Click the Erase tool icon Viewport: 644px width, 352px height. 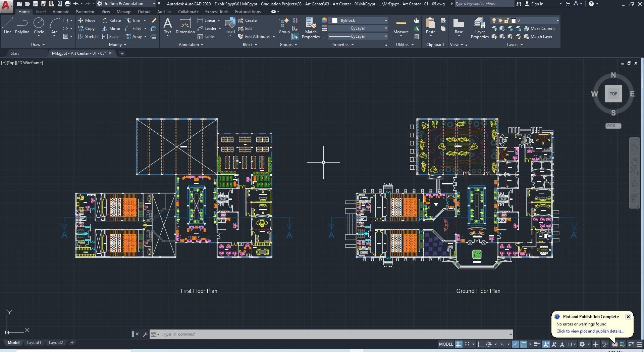[154, 20]
